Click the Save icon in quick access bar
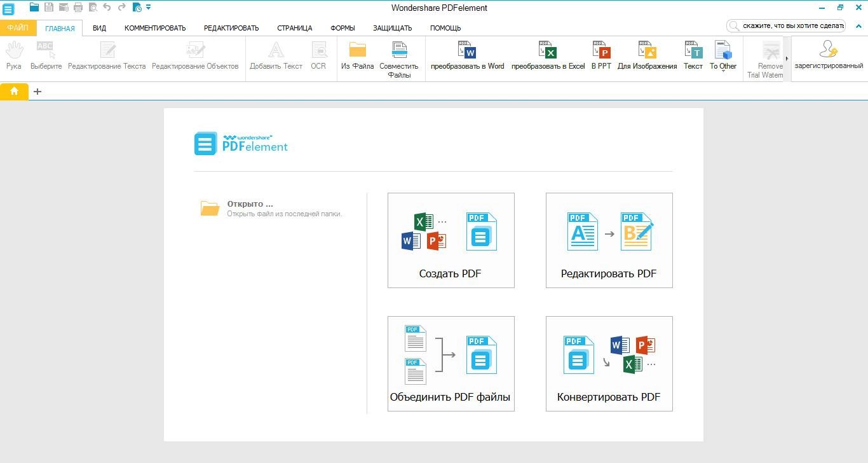 49,8
